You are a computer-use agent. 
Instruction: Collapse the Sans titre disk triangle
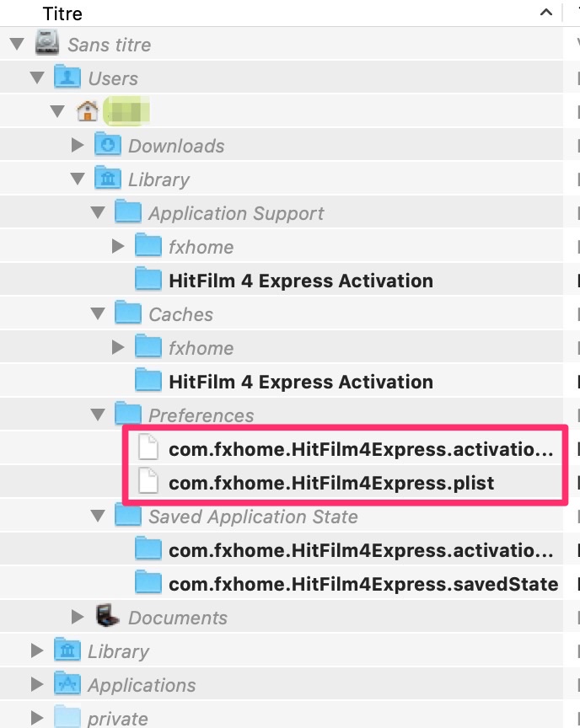click(x=17, y=45)
